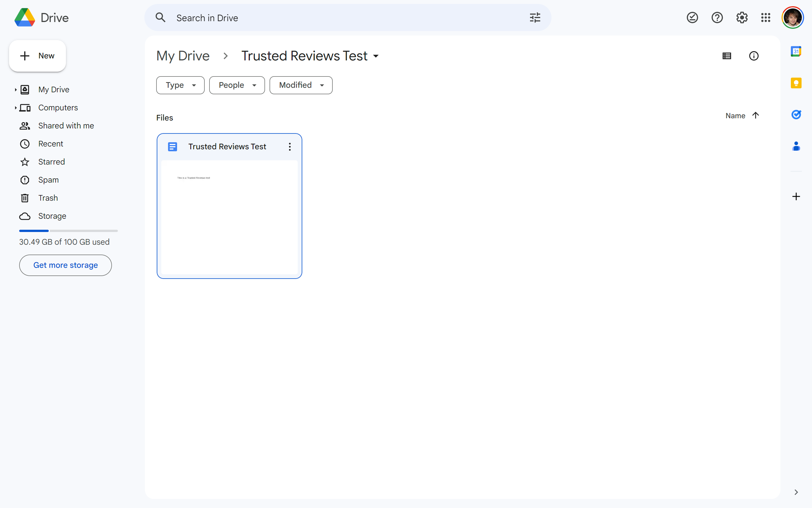This screenshot has height=508, width=812.
Task: Show the details info panel
Action: coord(754,56)
